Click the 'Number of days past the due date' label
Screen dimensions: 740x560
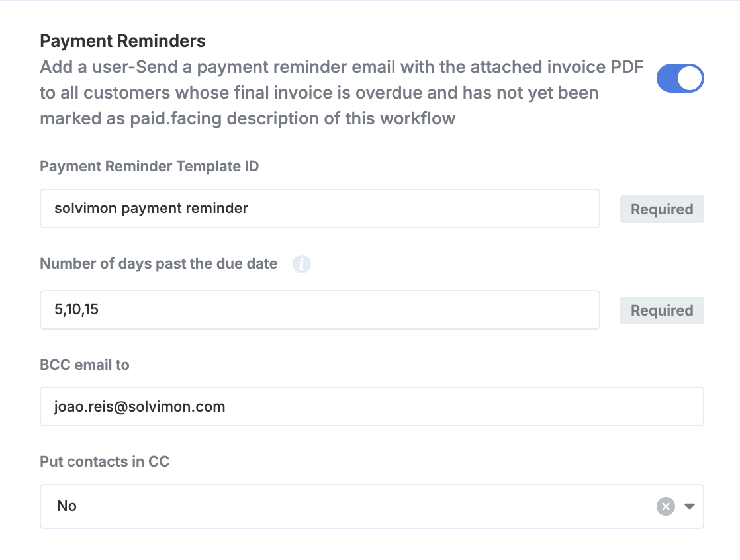[x=158, y=264]
